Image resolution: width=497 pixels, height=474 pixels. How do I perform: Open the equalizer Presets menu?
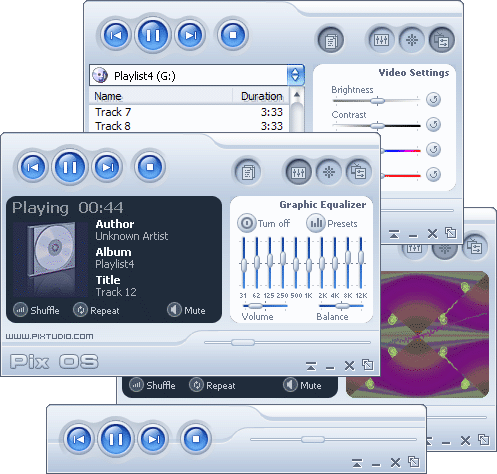click(332, 223)
